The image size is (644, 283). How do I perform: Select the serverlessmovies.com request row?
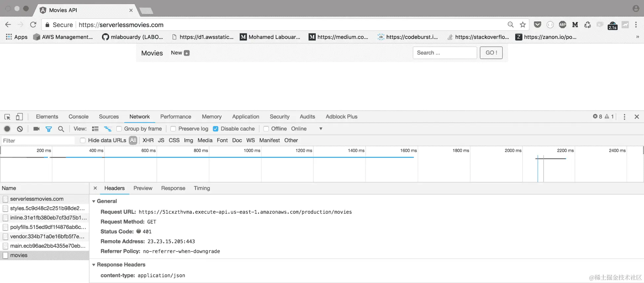(x=45, y=199)
